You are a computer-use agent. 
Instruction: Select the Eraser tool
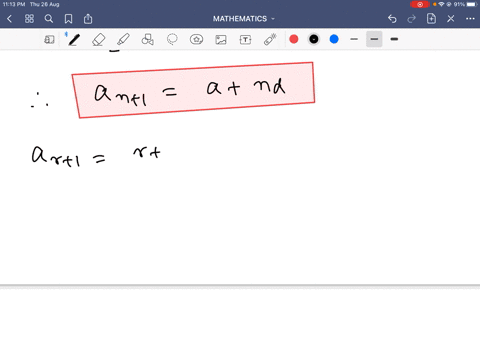click(98, 40)
